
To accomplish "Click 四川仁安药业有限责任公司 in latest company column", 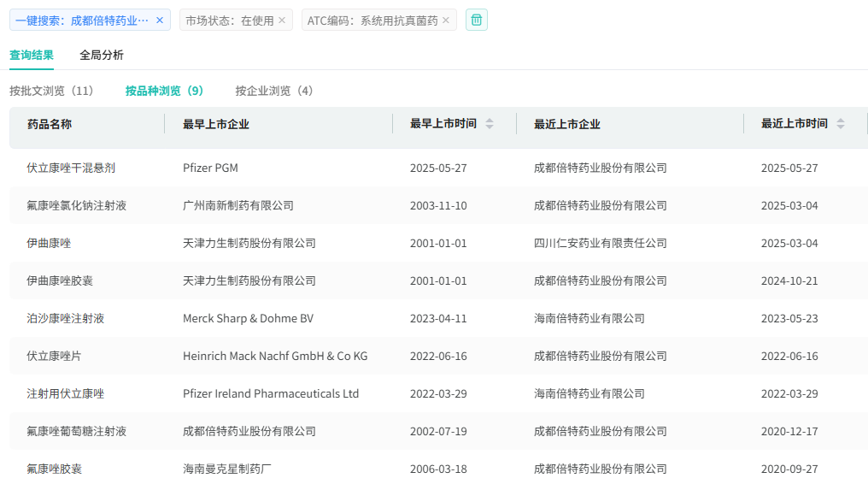I will [x=600, y=243].
